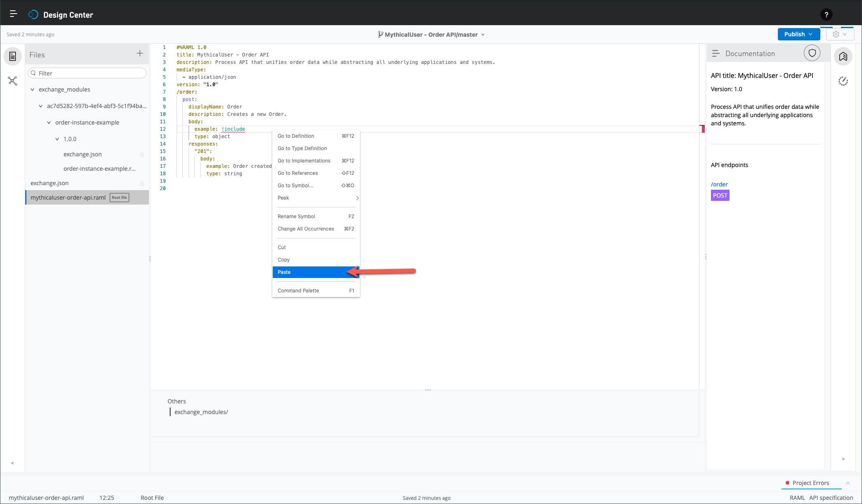The width and height of the screenshot is (862, 504).
Task: Click cursor position 12:25 in status bar
Action: (107, 498)
